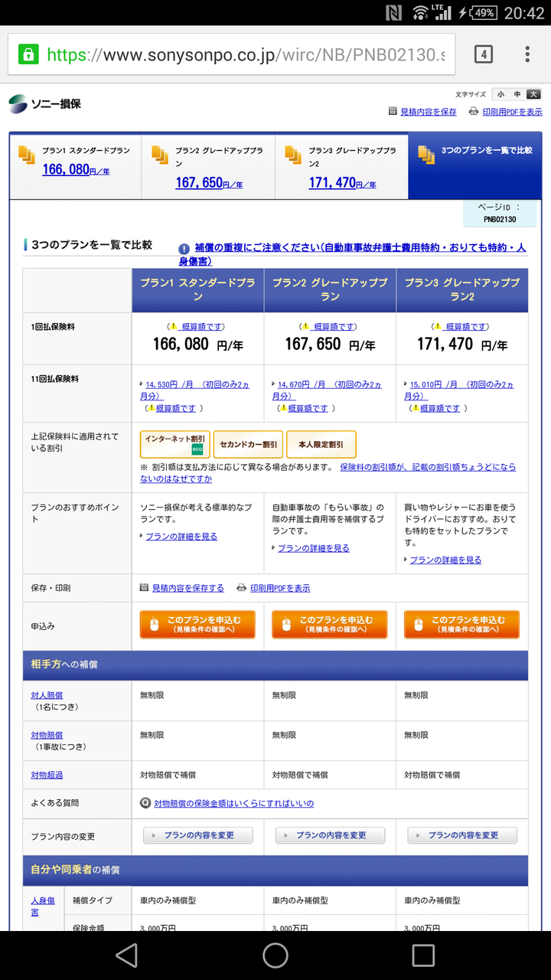Tap the Android Home navigation button
This screenshot has width=551, height=980.
(275, 955)
